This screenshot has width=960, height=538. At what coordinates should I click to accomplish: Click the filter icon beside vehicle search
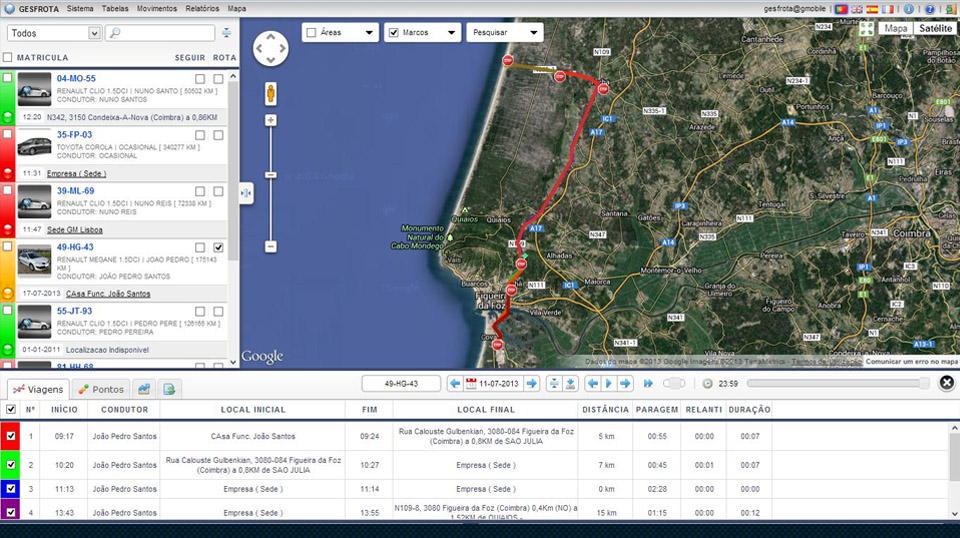tap(227, 33)
